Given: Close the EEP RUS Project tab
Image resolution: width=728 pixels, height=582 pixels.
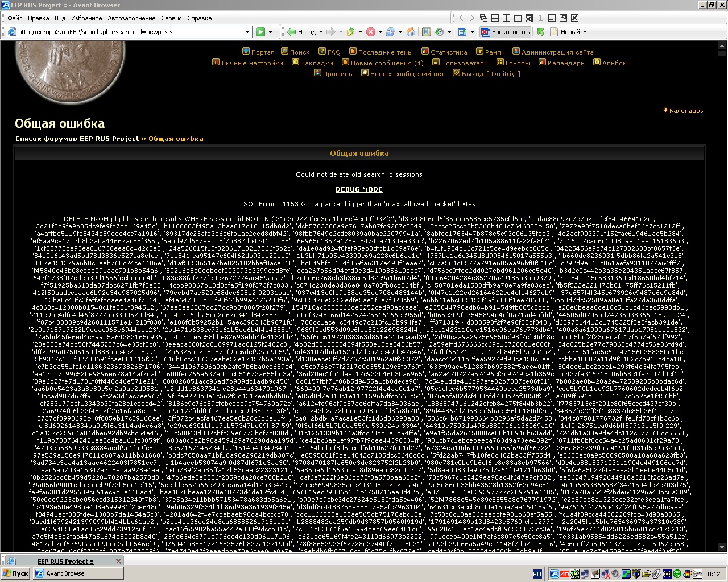Looking at the screenshot, I should click(118, 561).
